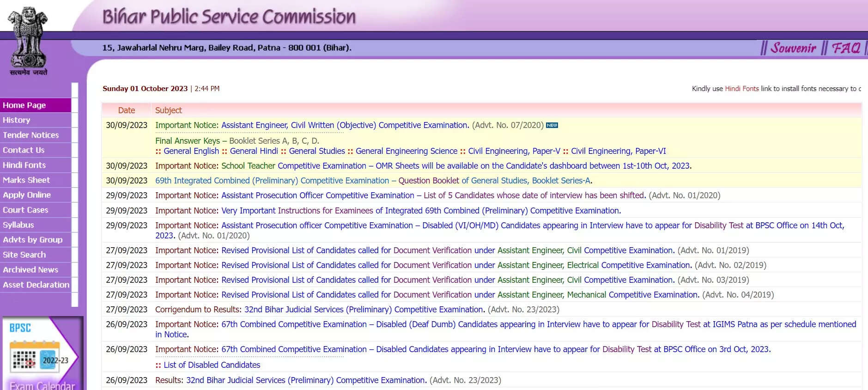Open the Syllabus sidebar item
Screen dimensions: 868x390
tap(36, 225)
